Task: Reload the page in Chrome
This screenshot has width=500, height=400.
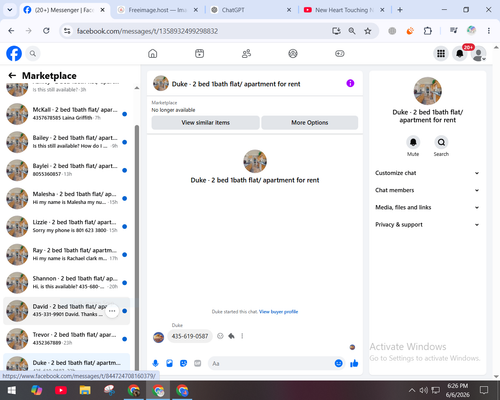Action: [46, 31]
